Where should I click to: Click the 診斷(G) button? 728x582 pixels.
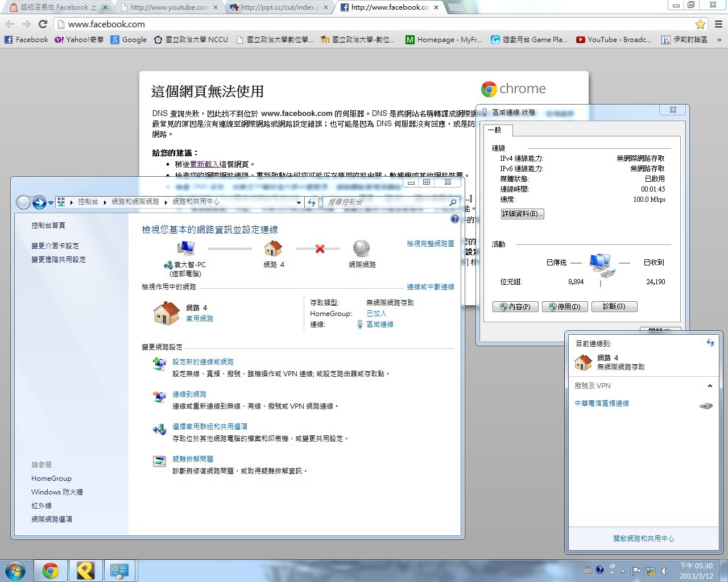click(614, 307)
